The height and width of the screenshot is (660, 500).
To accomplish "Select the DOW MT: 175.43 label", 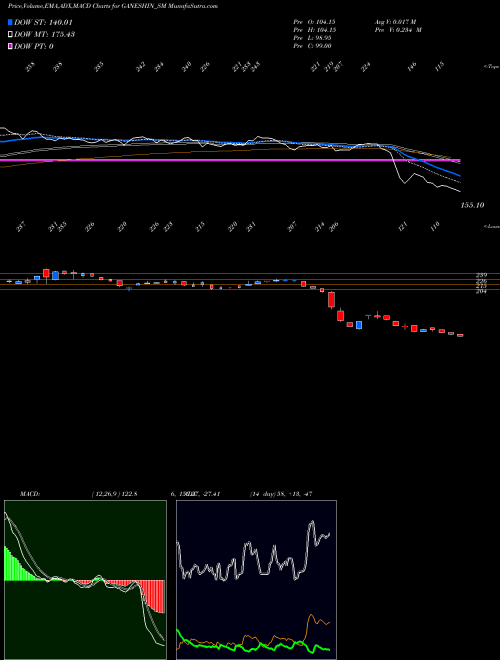I will click(44, 34).
